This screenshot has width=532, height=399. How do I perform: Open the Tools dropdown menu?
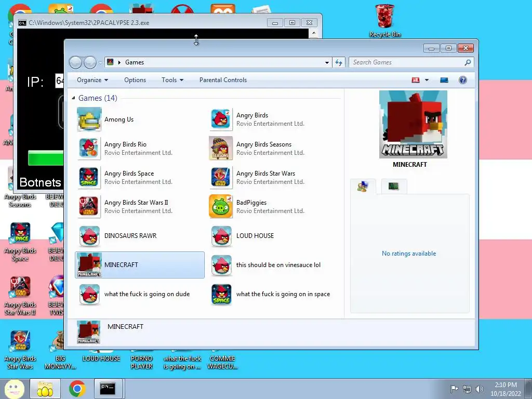coord(172,80)
